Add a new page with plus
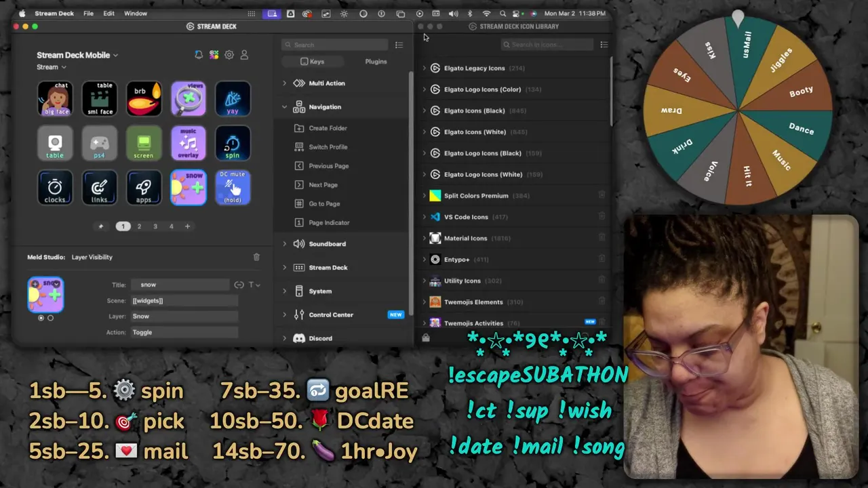868x488 pixels. click(x=188, y=226)
